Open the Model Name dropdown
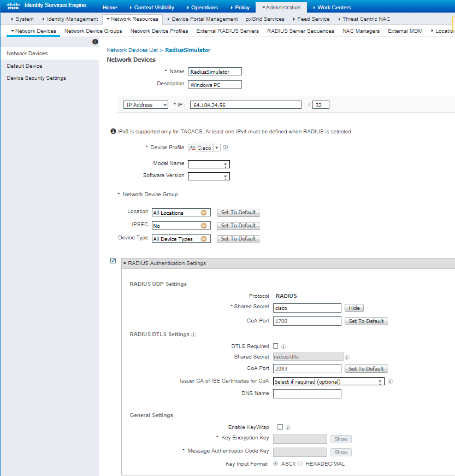Screen dimensions: 455x476 click(209, 164)
